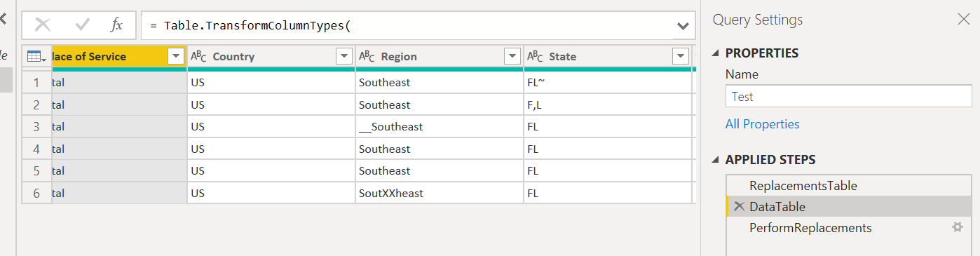The height and width of the screenshot is (256, 980).
Task: Click the Query Settings pane title
Action: [x=758, y=20]
